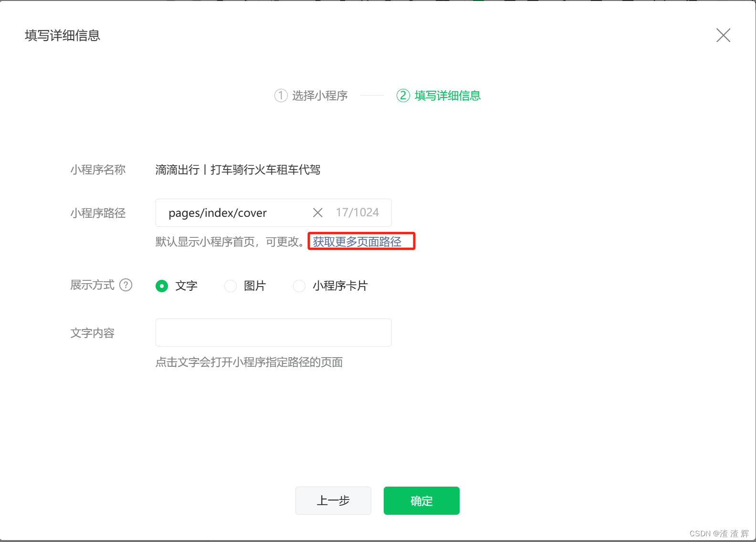Go back with 上一步 button
The image size is (756, 542).
click(333, 500)
